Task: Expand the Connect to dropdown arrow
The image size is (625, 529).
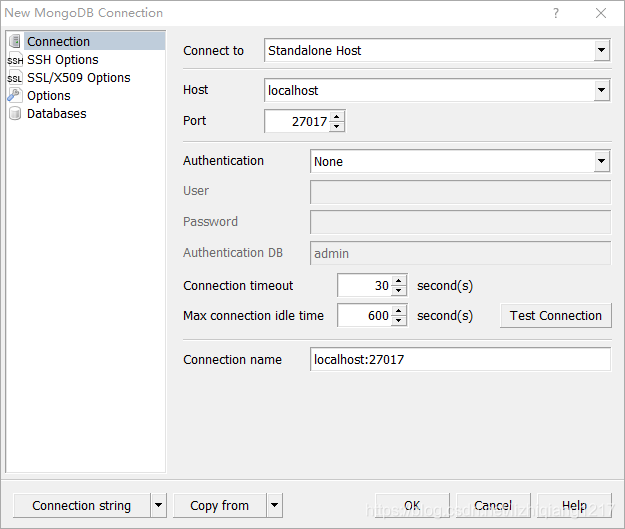Action: [601, 50]
